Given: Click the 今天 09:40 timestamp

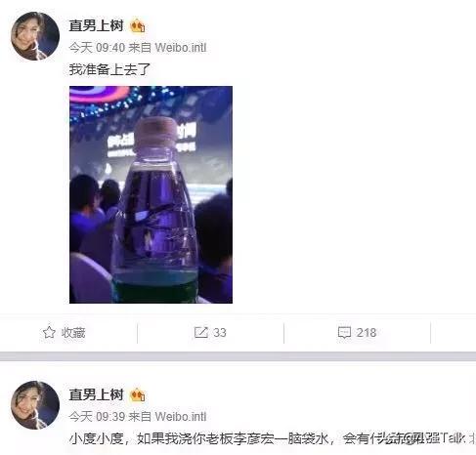Looking at the screenshot, I should pyautogui.click(x=97, y=48).
